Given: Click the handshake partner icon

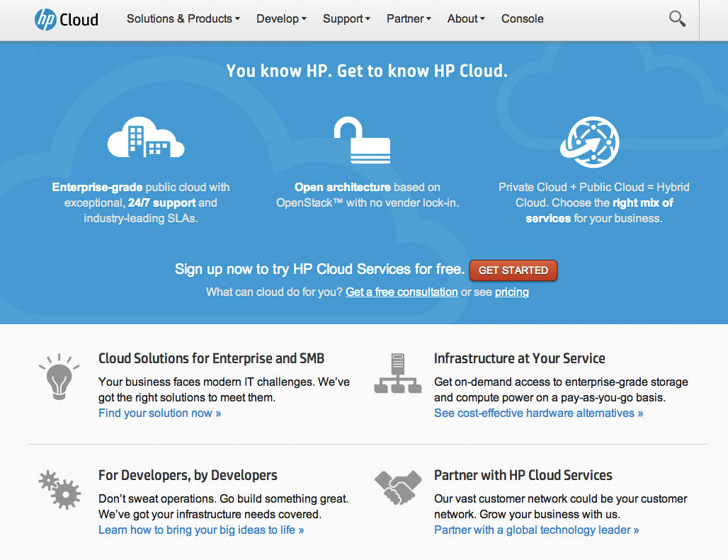Looking at the screenshot, I should click(398, 488).
